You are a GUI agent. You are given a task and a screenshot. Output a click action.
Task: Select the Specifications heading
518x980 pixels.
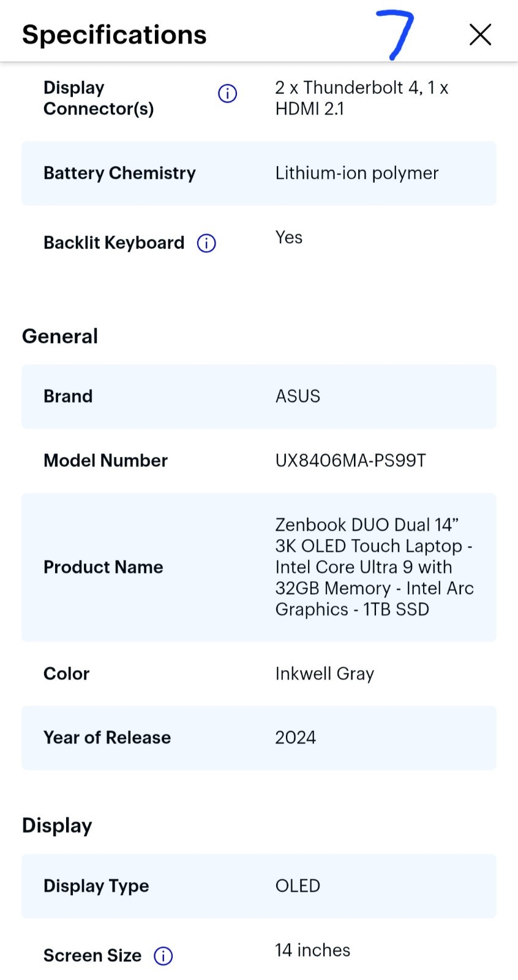pyautogui.click(x=114, y=35)
